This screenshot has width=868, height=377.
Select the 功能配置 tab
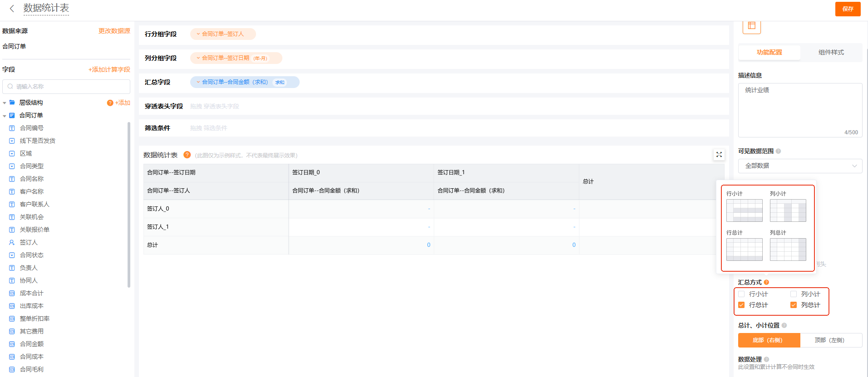point(769,53)
